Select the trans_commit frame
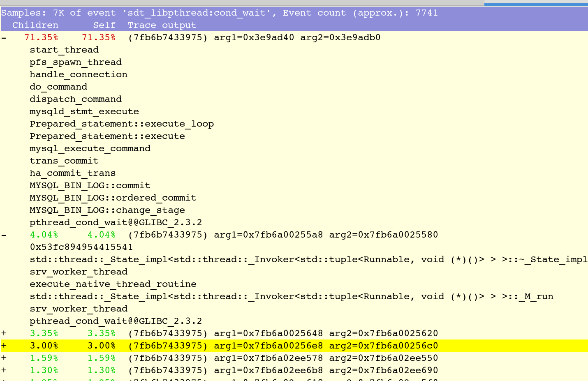This screenshot has height=381, width=588. coord(64,161)
